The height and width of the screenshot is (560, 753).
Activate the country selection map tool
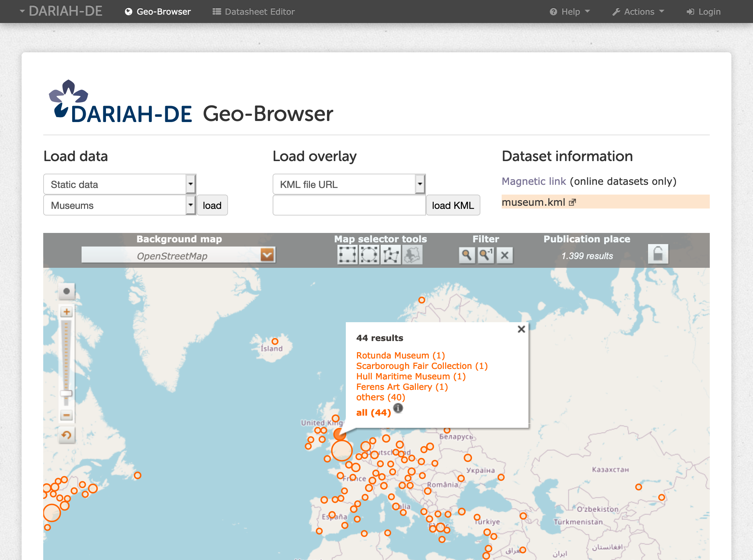(412, 255)
